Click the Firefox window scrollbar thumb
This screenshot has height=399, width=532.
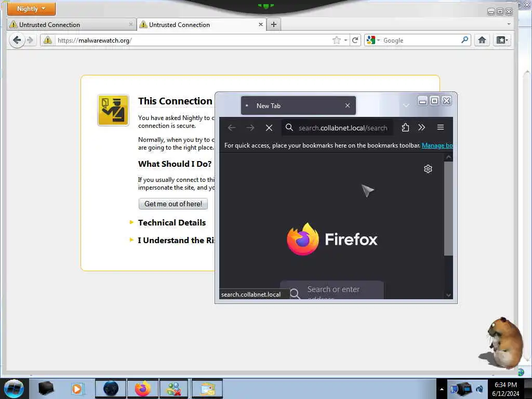click(x=448, y=208)
